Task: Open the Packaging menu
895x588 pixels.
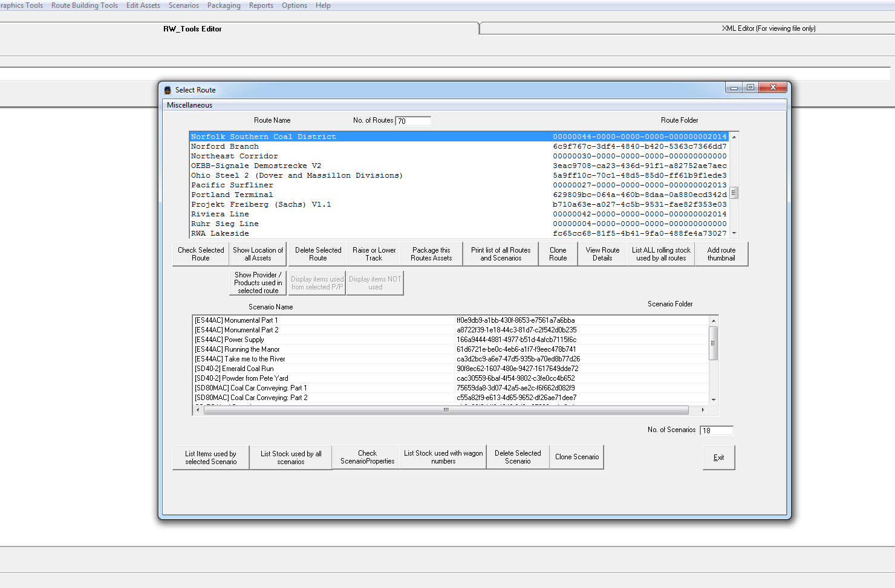Action: coord(224,5)
